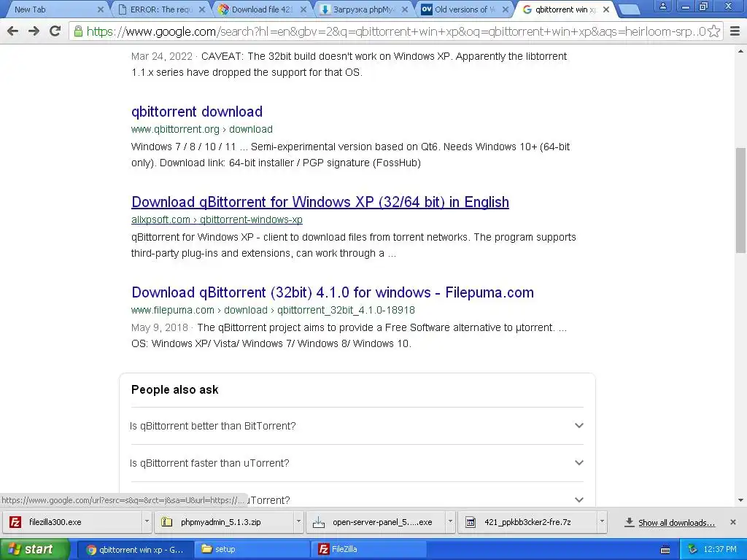747x560 pixels.
Task: Open the Windows start menu
Action: pos(34,550)
